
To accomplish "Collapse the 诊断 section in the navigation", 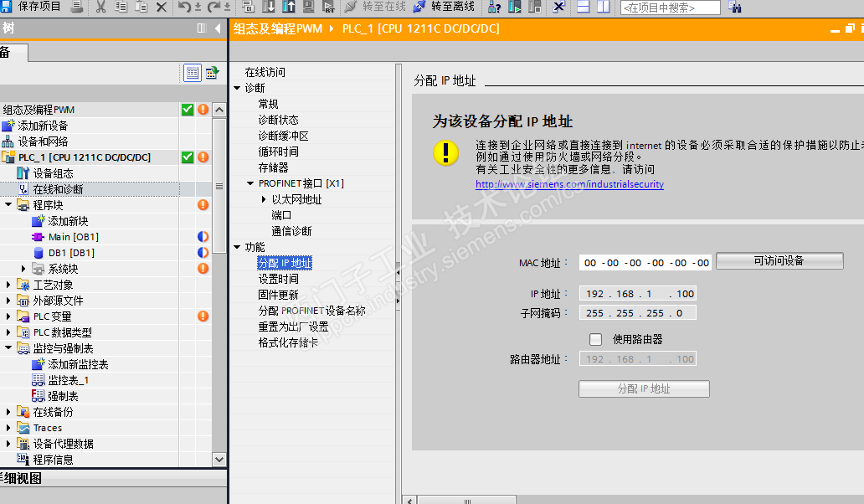I will coord(237,88).
